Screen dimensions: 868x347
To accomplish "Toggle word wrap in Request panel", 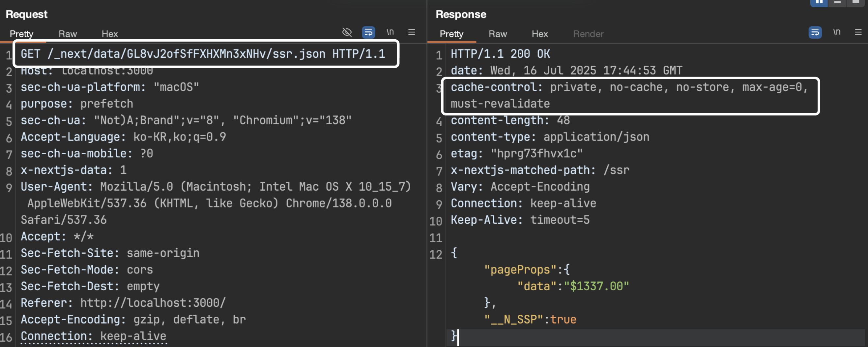I will point(368,32).
